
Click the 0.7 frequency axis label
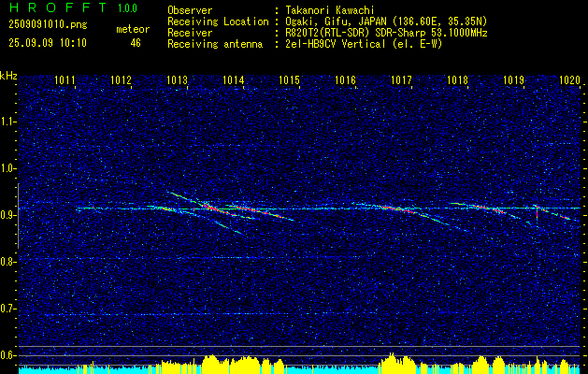(x=7, y=309)
